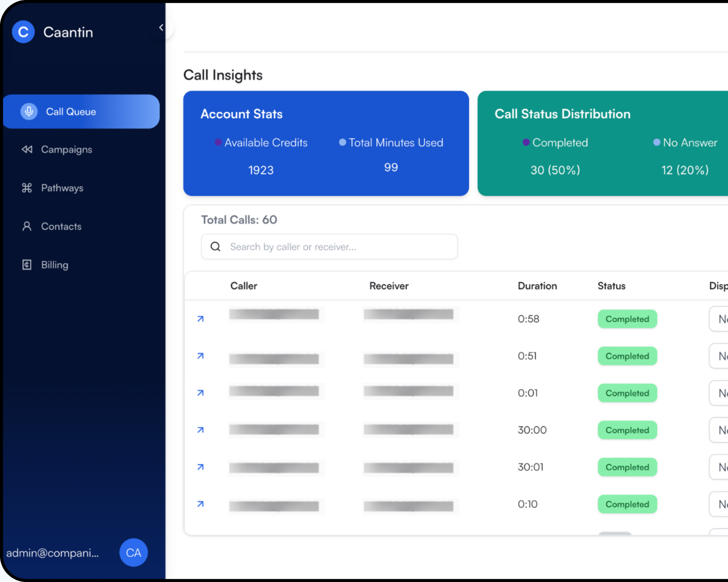
Task: Select the Pathways command icon
Action: click(27, 188)
